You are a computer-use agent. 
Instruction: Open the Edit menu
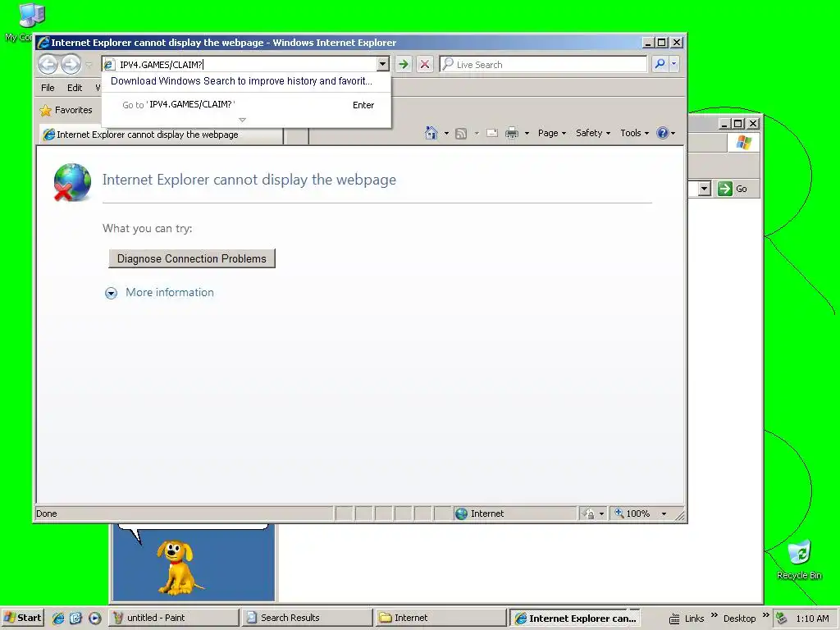click(x=75, y=87)
